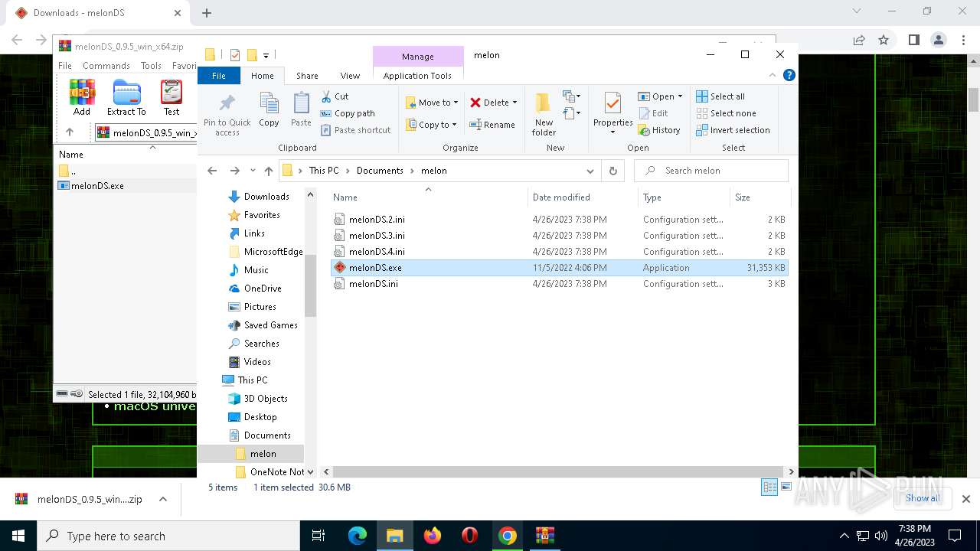Switch to the View ribbon tab
This screenshot has width=980, height=551.
350,76
